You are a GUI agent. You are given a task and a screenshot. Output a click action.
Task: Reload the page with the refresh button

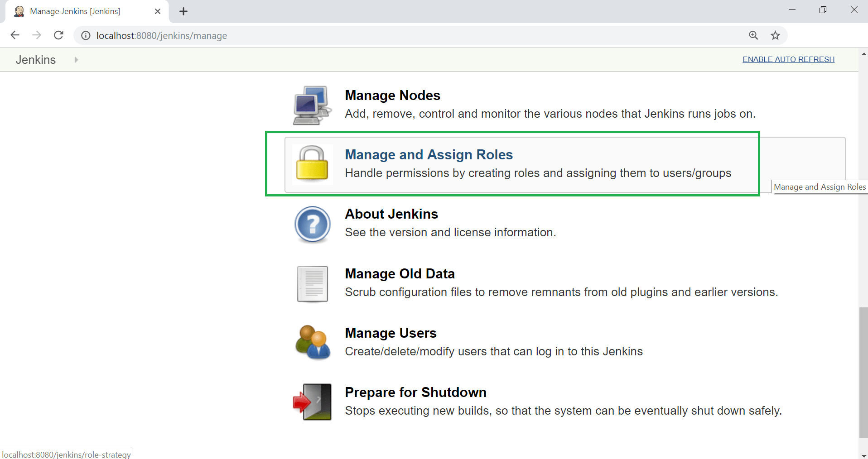coord(58,35)
